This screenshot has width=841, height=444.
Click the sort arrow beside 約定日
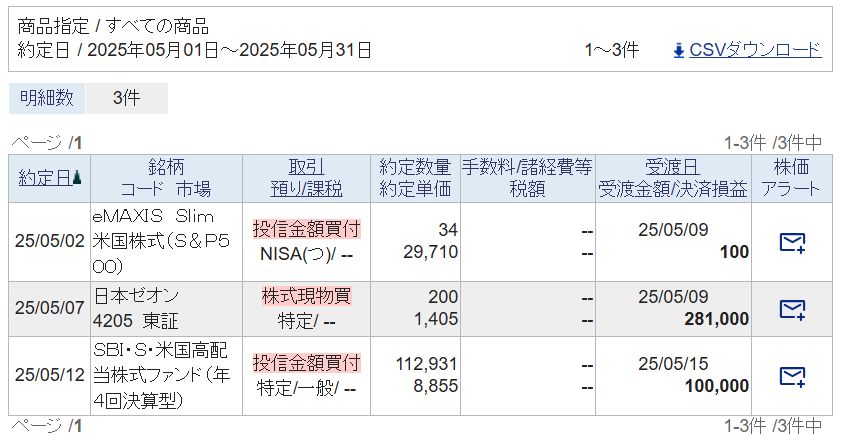pyautogui.click(x=77, y=179)
